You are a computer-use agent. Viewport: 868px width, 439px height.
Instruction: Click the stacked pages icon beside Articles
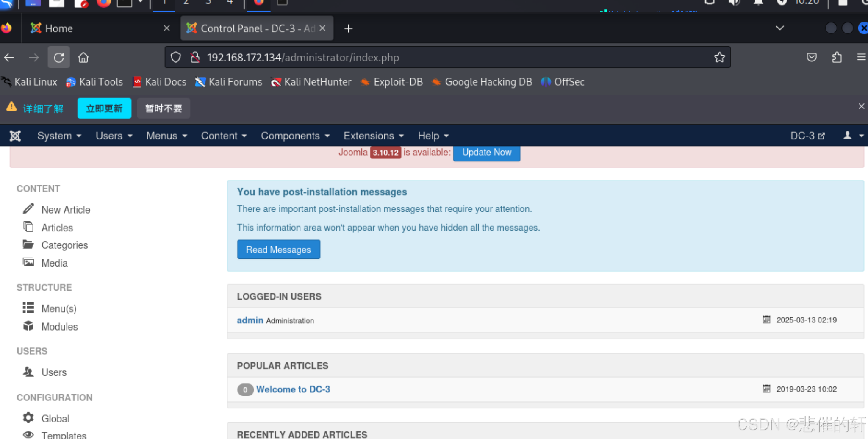28,227
